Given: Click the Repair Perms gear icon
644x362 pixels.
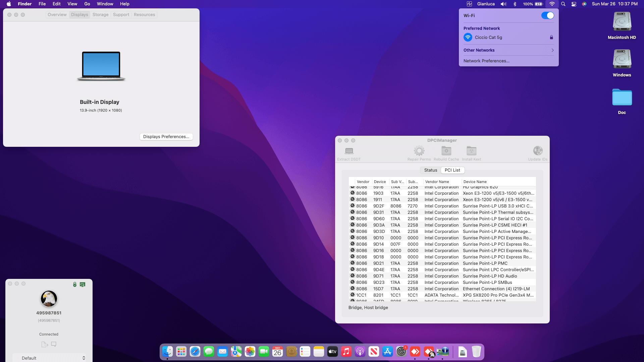Looking at the screenshot, I should (x=419, y=151).
